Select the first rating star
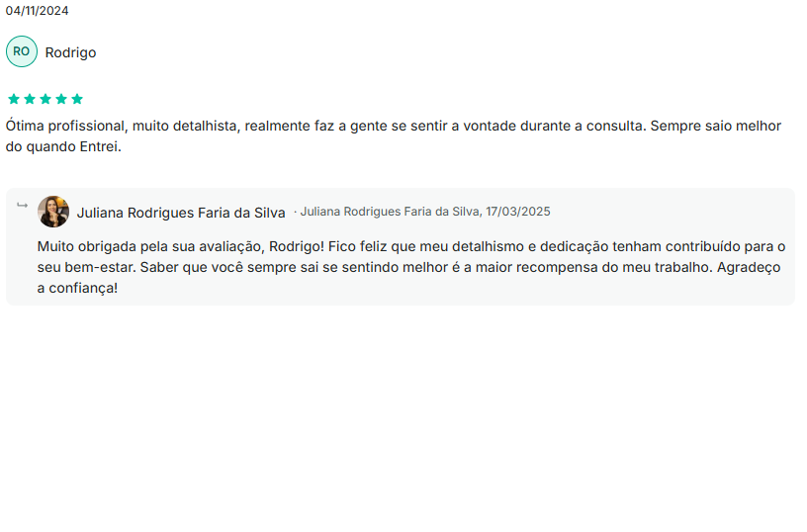The height and width of the screenshot is (532, 807). click(x=14, y=99)
